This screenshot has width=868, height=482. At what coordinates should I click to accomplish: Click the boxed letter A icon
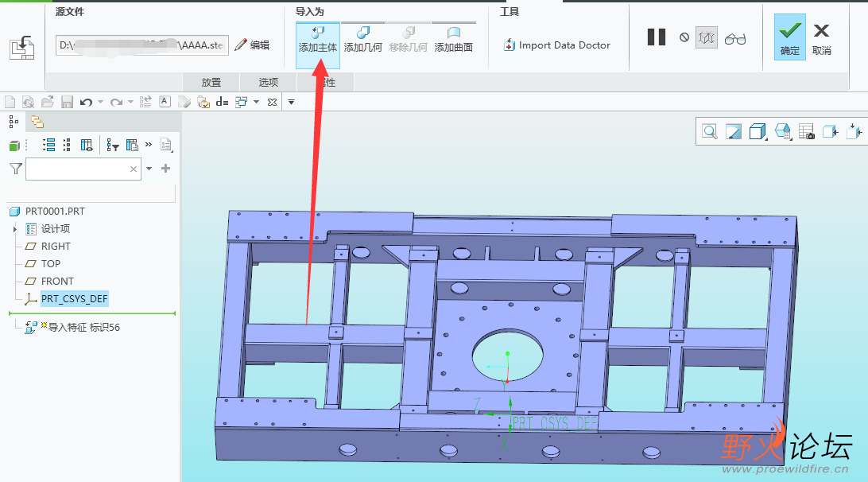point(165,101)
